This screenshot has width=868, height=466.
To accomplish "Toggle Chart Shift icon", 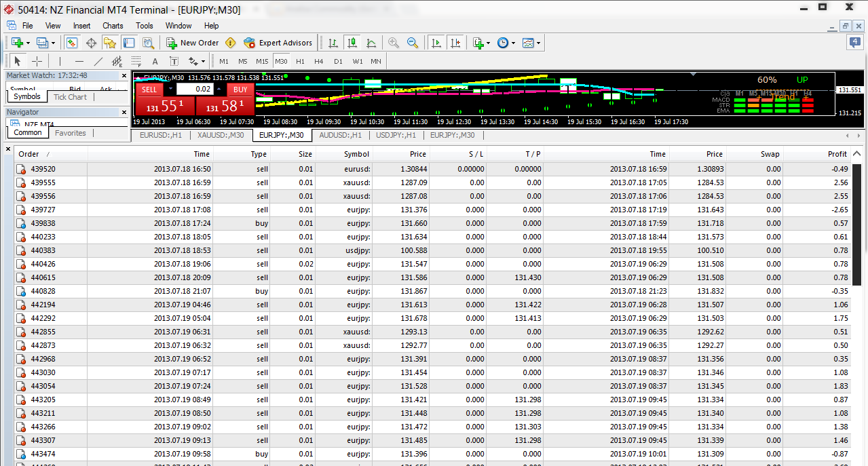I will point(455,43).
